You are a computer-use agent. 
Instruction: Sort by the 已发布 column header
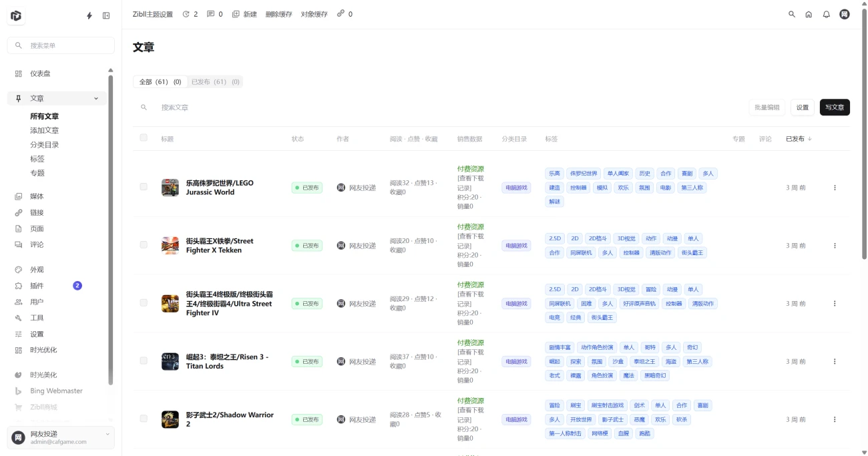click(x=798, y=139)
